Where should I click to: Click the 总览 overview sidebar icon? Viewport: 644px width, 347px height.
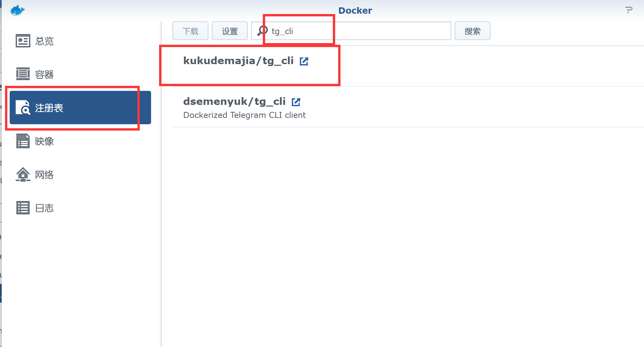tap(23, 41)
